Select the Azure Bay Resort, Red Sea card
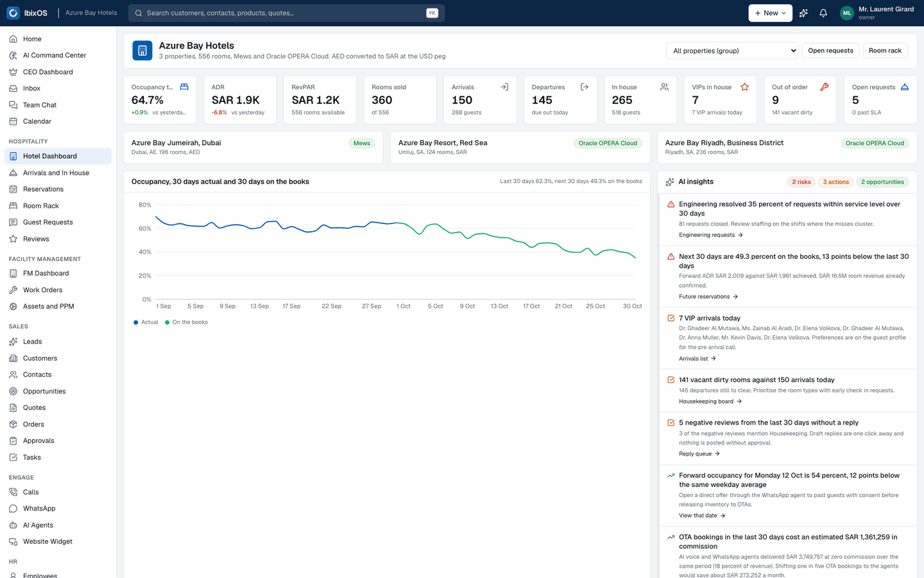Image resolution: width=924 pixels, height=578 pixels. click(520, 147)
